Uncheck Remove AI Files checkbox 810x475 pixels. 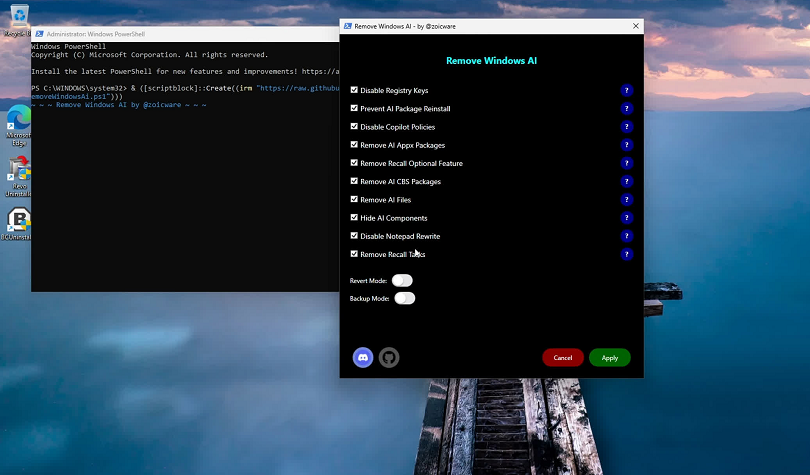click(x=354, y=200)
